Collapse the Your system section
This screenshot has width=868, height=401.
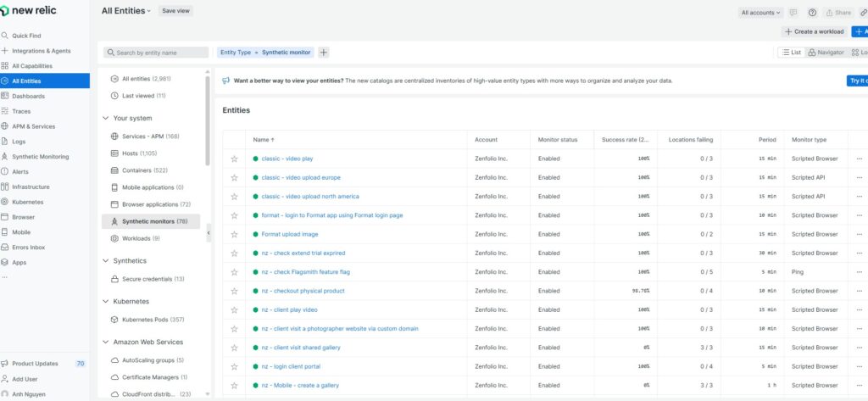coord(106,118)
